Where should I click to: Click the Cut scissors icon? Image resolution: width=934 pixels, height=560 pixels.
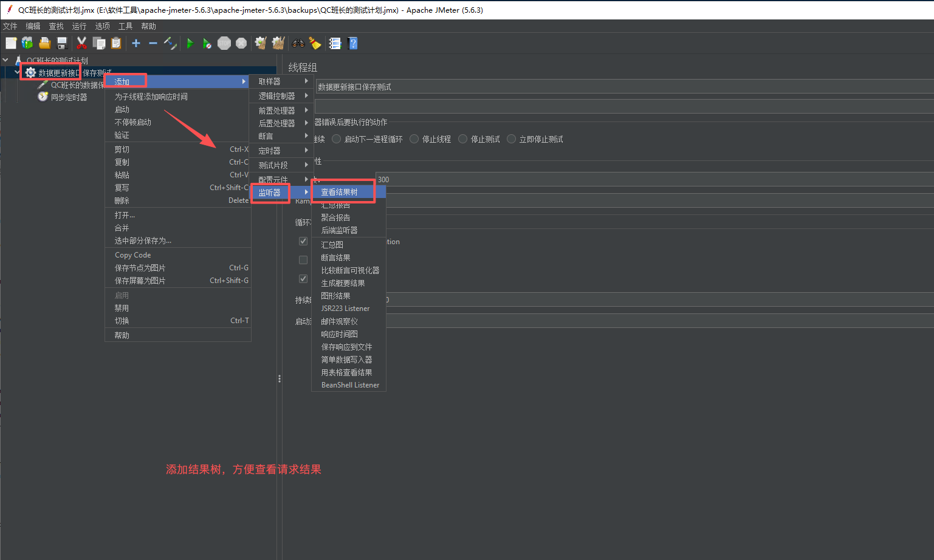coord(81,43)
